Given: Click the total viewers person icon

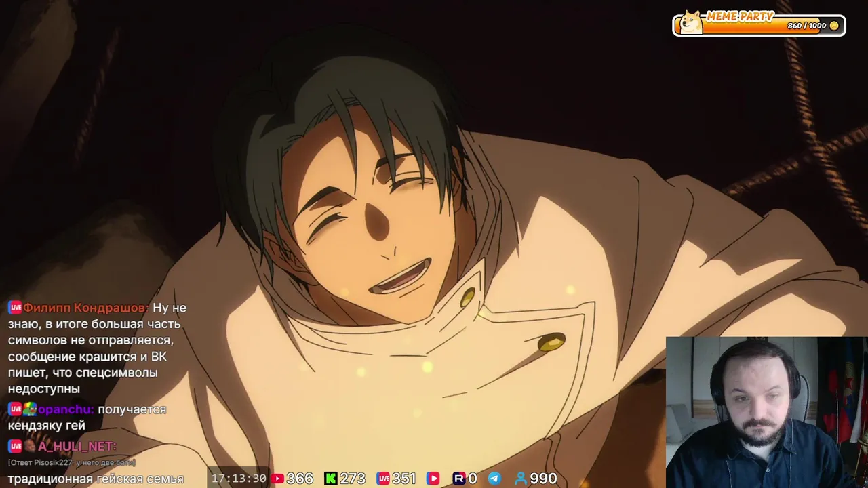Looking at the screenshot, I should [521, 479].
